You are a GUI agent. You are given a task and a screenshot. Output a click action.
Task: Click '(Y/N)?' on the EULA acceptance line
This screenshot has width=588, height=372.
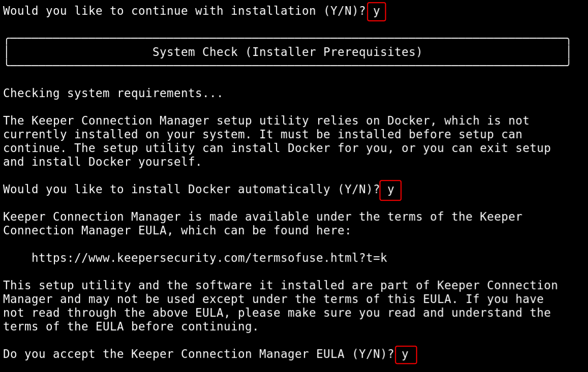pos(373,354)
